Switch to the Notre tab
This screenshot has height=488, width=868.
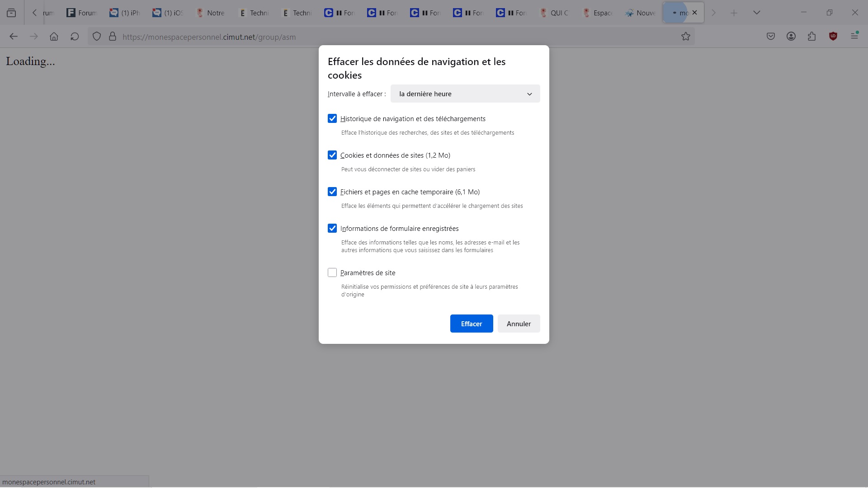coord(211,13)
